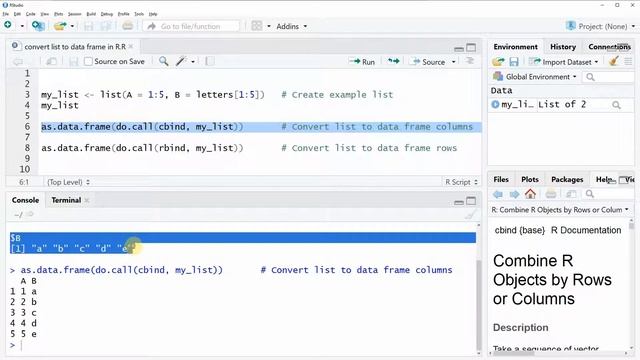This screenshot has height=360, width=640.
Task: Switch to the Packages tab
Action: [x=567, y=180]
